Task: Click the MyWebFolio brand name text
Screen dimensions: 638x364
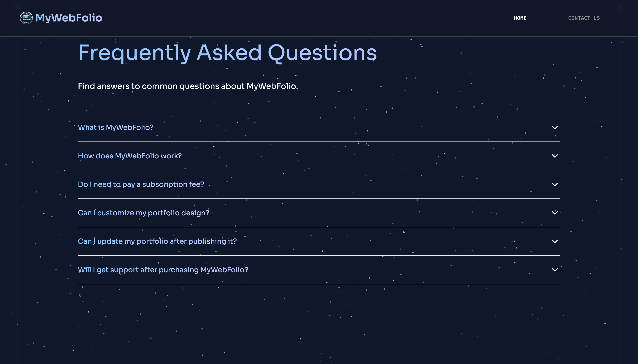Action: (69, 18)
